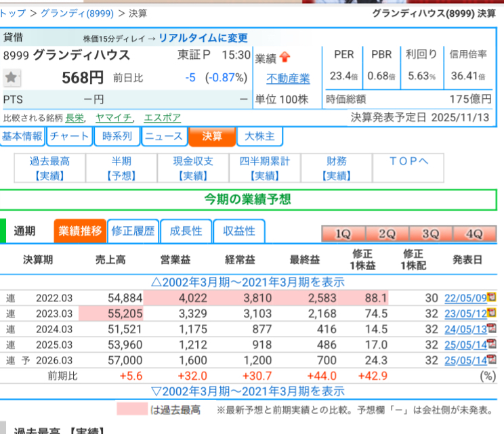Open the disclosure icon beside 22/05/09
504x434 pixels.
[x=492, y=298]
